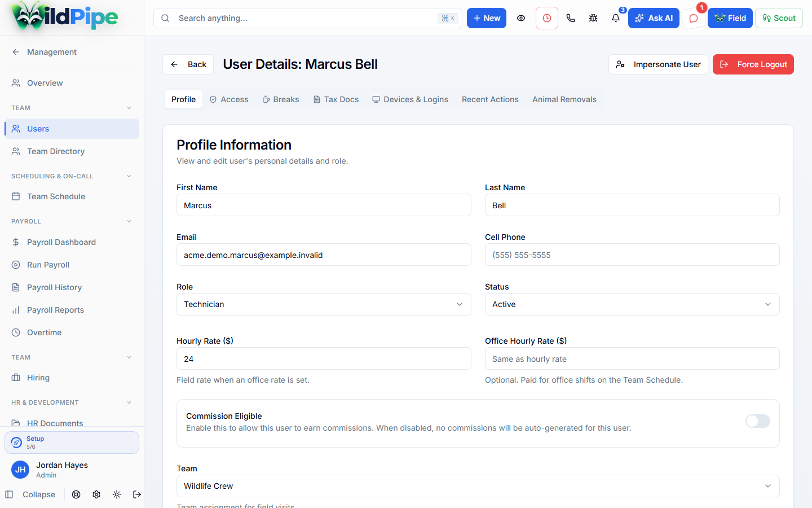
Task: Click the sign out icon in sidebar footer
Action: [137, 494]
